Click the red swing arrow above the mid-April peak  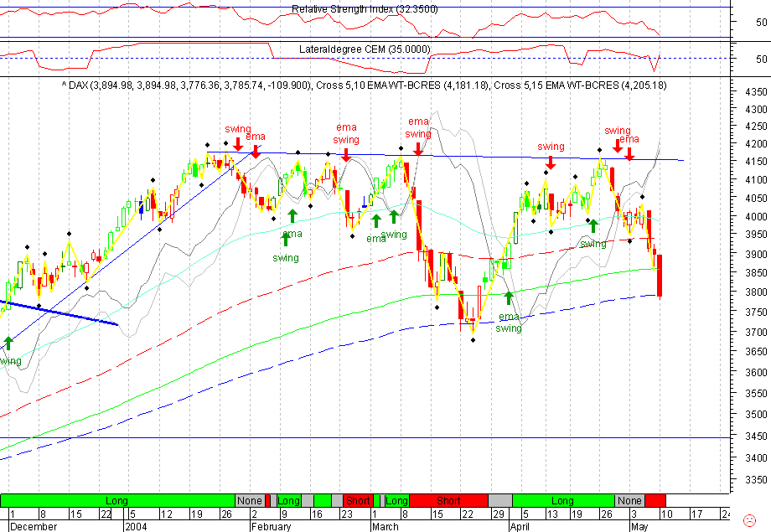[x=551, y=163]
